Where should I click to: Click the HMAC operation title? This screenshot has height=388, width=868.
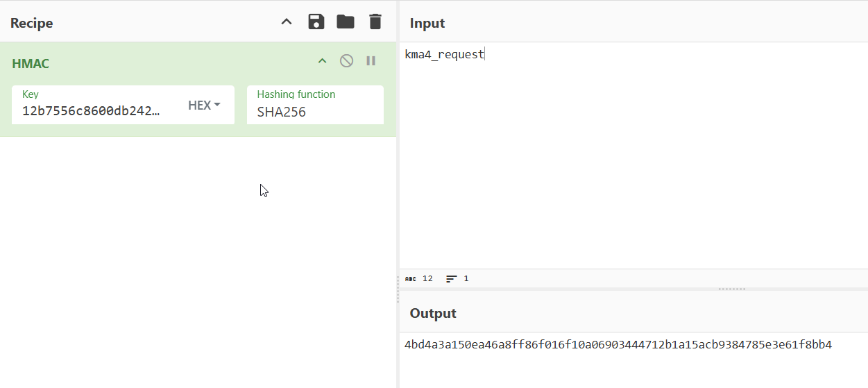(x=31, y=63)
